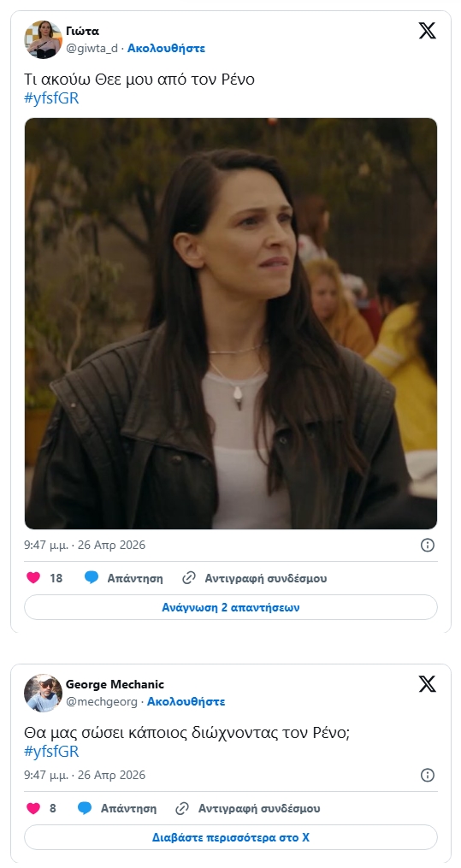Click Ανάγνωση 2 απαντήσεων button
461x868 pixels.
point(231,607)
